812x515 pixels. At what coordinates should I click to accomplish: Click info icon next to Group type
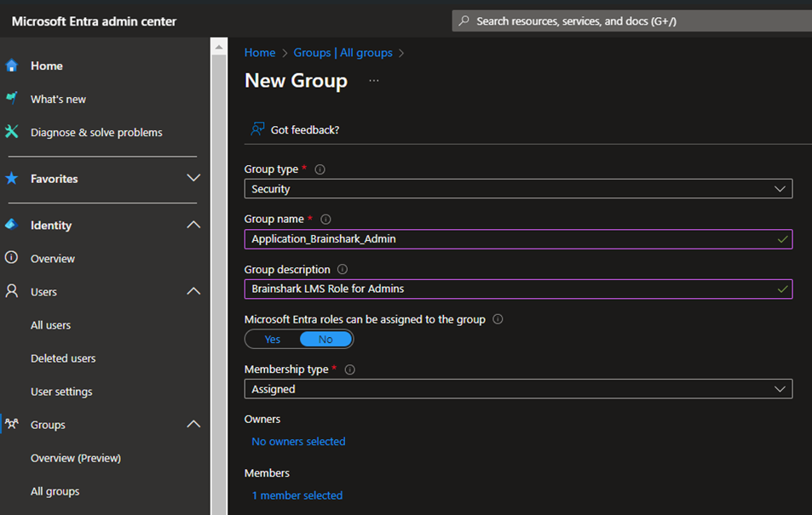coord(320,169)
